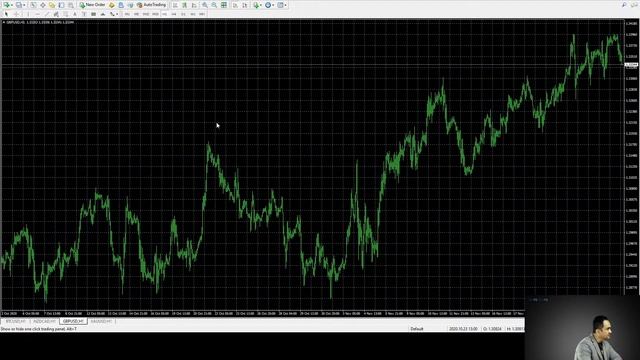The image size is (640, 360).
Task: Expand the Periods dropdown arrow
Action: (x=273, y=5)
